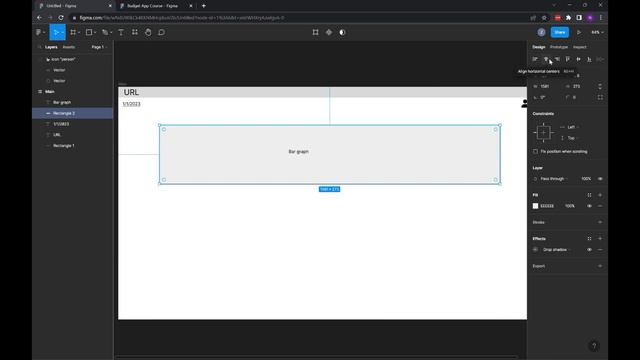Select the Frame tool

tap(73, 32)
